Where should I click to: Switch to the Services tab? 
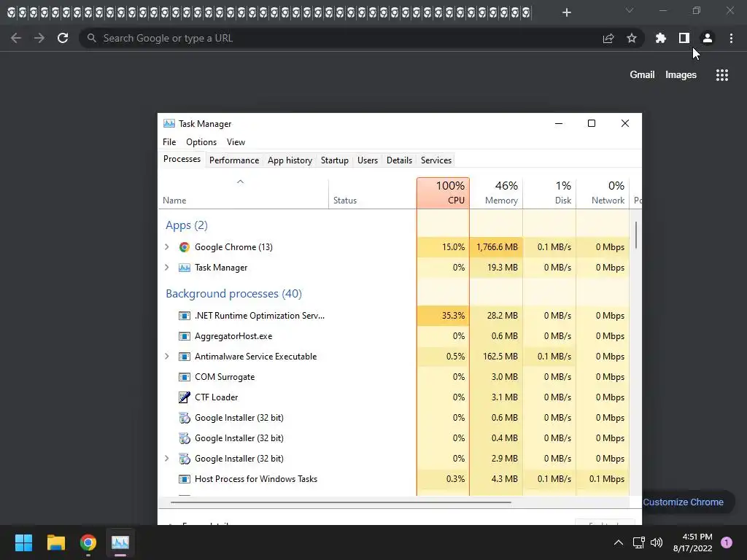[x=436, y=160]
